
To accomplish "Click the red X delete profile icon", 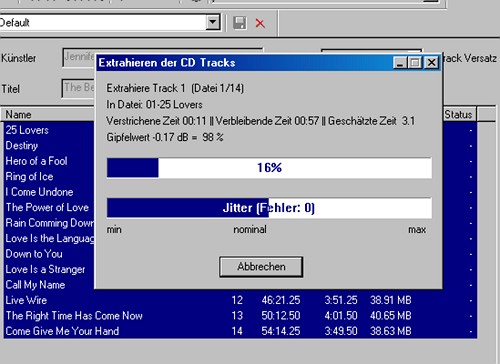I will (x=260, y=23).
